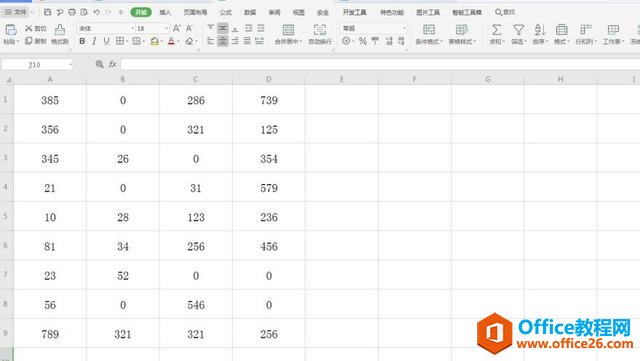Toggle Italic formatting
Viewport: 640px width, 361px height.
94,41
